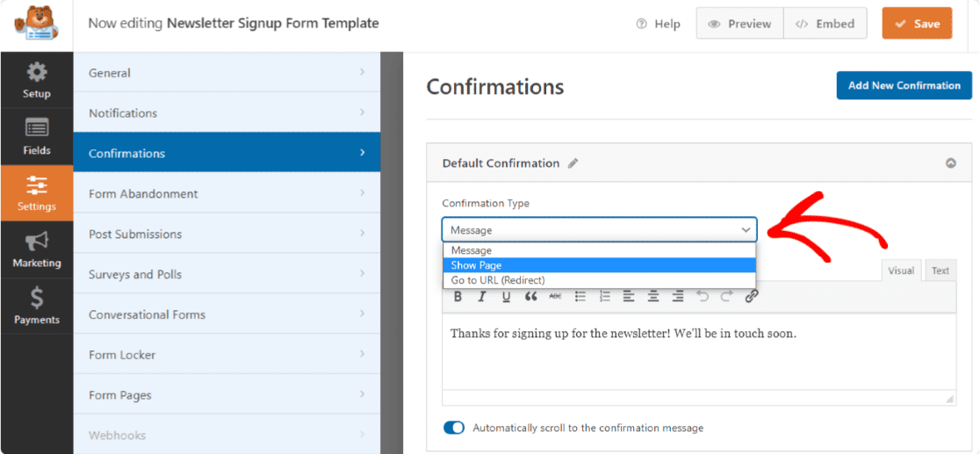Open the Confirmation Type dropdown
The image size is (980, 454).
coord(600,229)
